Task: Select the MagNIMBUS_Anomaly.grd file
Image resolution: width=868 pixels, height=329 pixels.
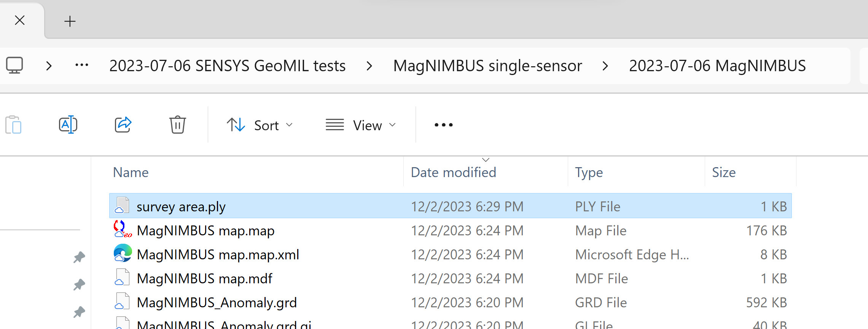Action: pyautogui.click(x=218, y=302)
